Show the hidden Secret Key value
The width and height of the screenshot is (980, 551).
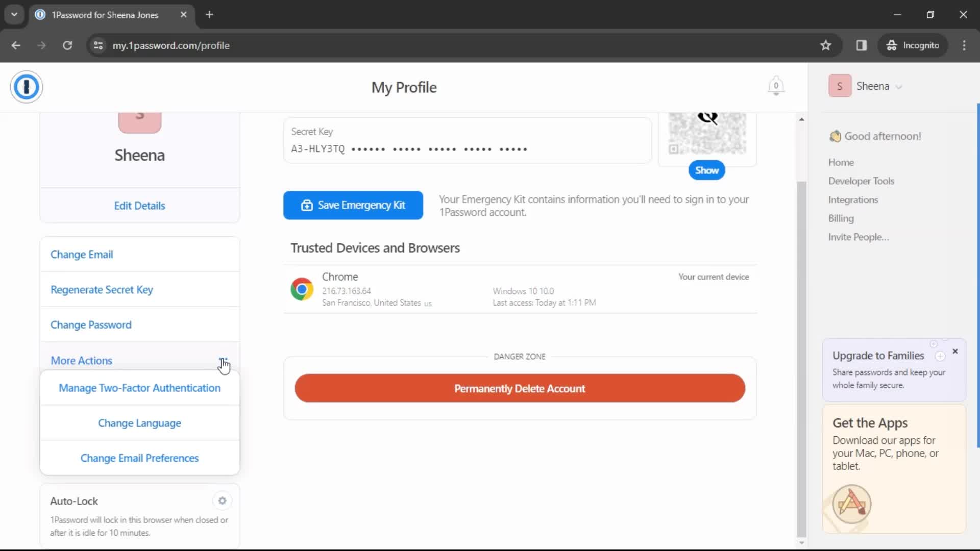coord(707,170)
